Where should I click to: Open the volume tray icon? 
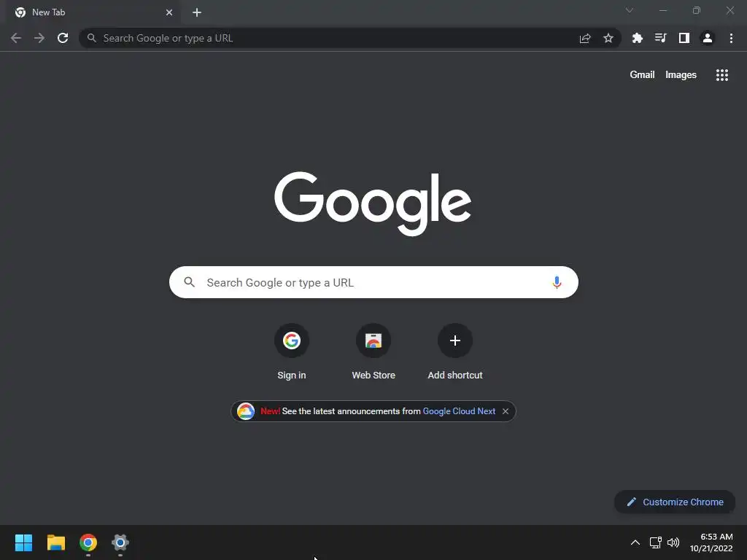673,542
